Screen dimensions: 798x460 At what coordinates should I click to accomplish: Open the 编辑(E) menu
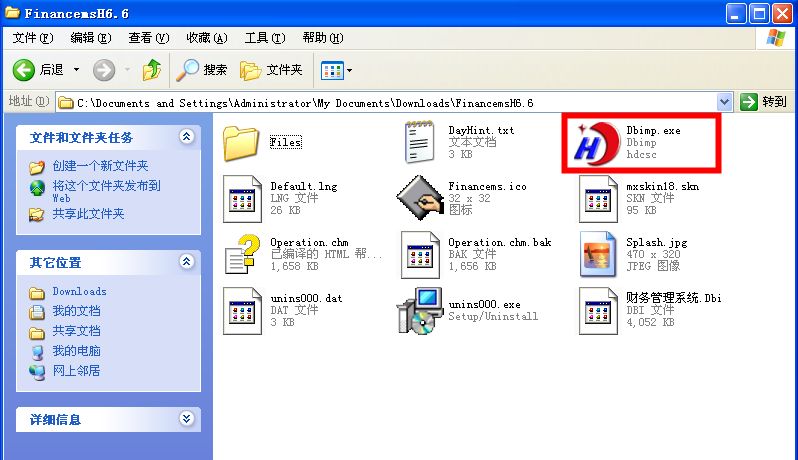click(91, 38)
